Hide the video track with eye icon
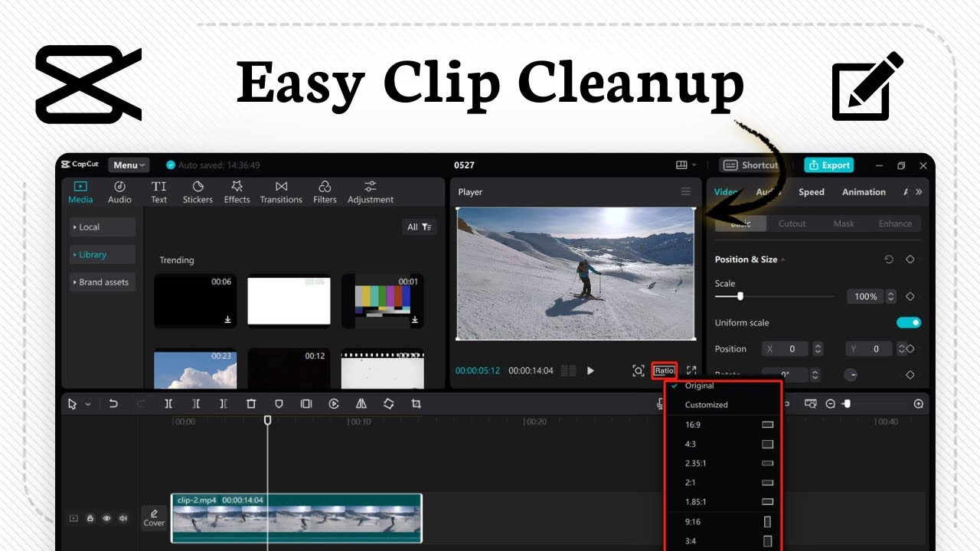This screenshot has width=980, height=551. pyautogui.click(x=106, y=518)
